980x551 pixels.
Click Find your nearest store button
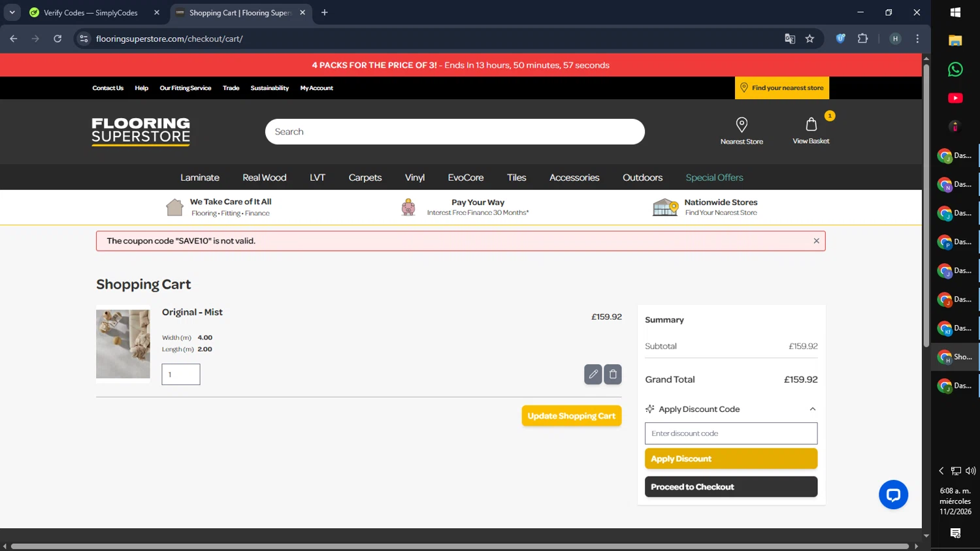coord(782,88)
